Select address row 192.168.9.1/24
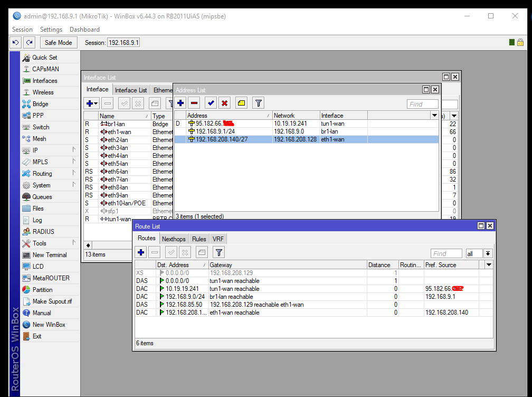The width and height of the screenshot is (532, 397). tap(306, 131)
